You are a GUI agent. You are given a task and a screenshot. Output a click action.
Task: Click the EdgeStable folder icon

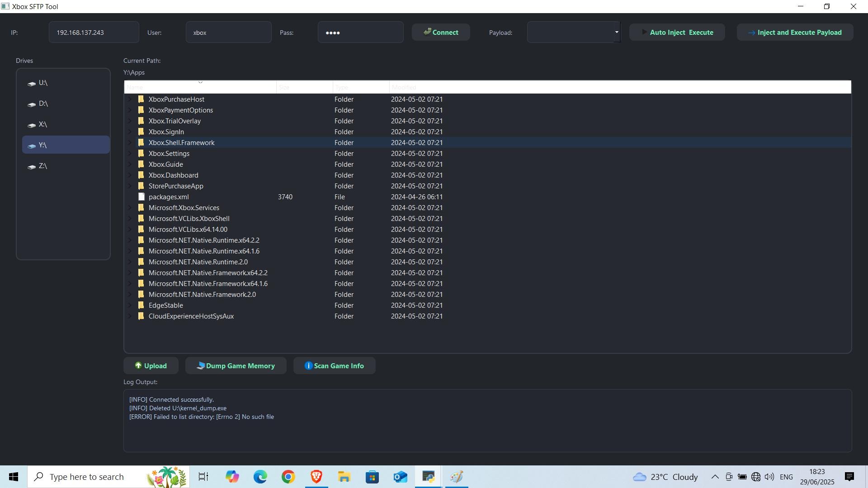point(141,305)
